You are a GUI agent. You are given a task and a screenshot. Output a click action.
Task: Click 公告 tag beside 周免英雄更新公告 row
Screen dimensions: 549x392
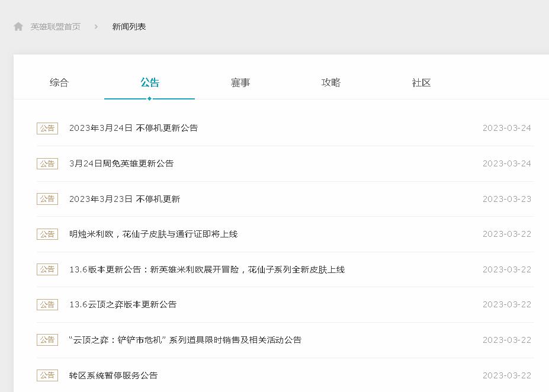(x=47, y=164)
